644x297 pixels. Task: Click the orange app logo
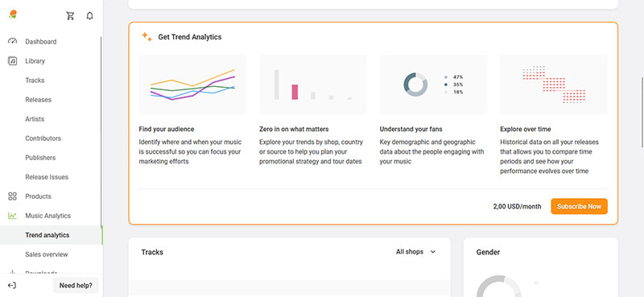(13, 14)
